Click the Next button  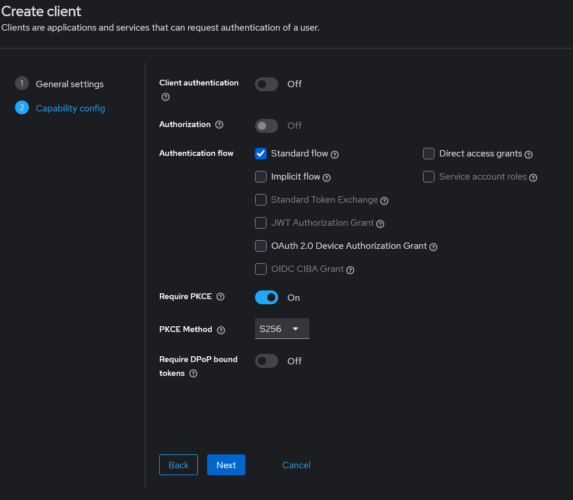226,465
